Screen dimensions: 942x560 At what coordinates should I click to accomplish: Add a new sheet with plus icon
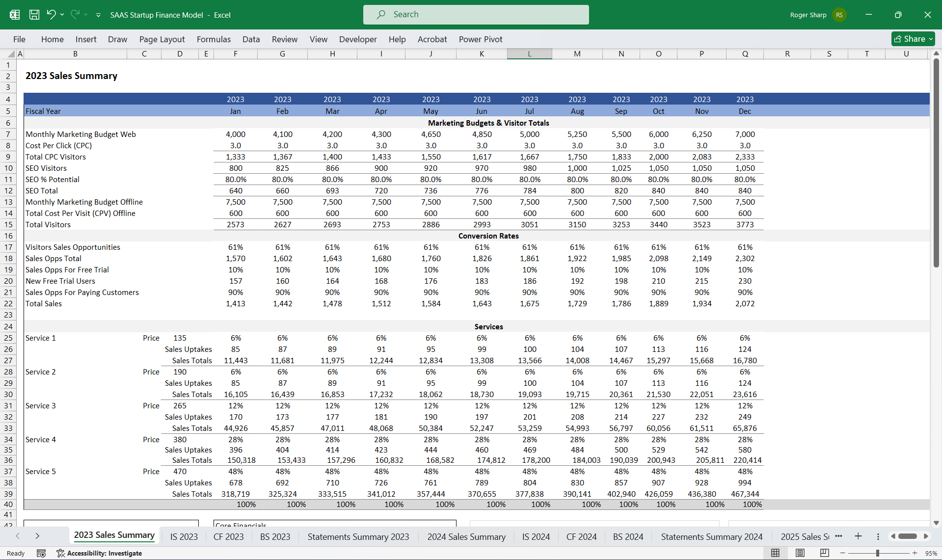(858, 536)
